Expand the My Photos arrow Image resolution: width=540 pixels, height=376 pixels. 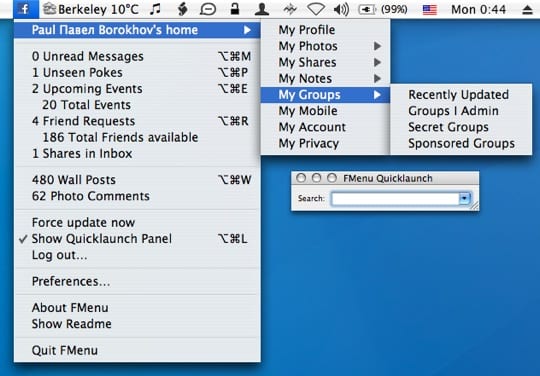[377, 46]
